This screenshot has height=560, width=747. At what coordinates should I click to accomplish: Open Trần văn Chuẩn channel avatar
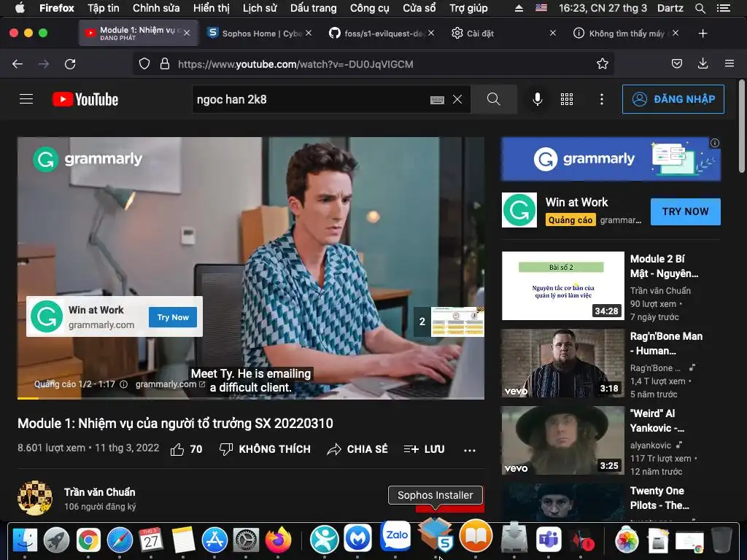(35, 497)
